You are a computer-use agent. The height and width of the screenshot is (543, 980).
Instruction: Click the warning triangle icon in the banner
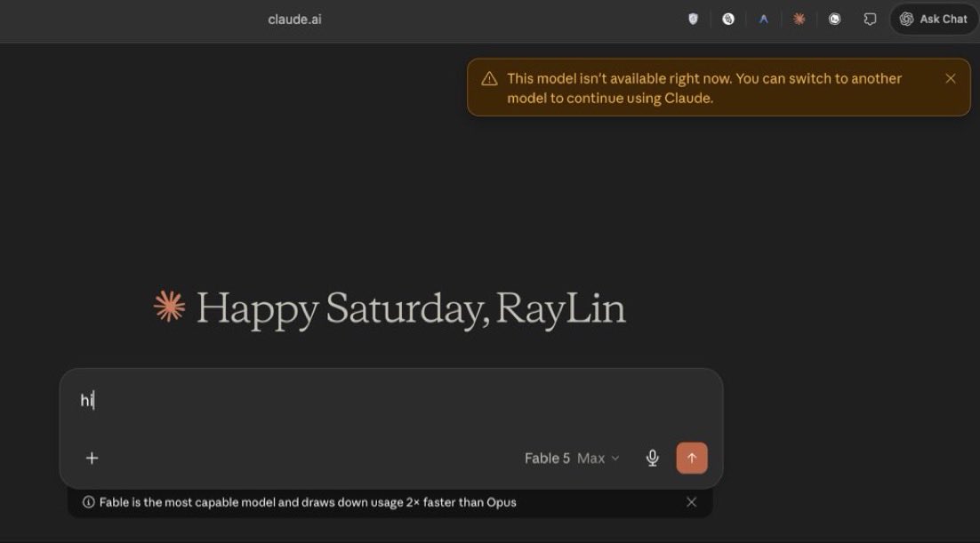(489, 79)
